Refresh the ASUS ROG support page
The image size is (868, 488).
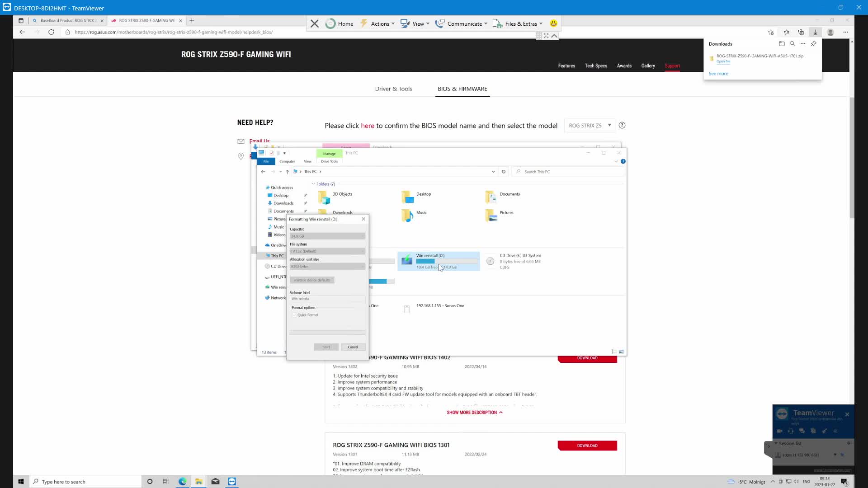tap(51, 32)
